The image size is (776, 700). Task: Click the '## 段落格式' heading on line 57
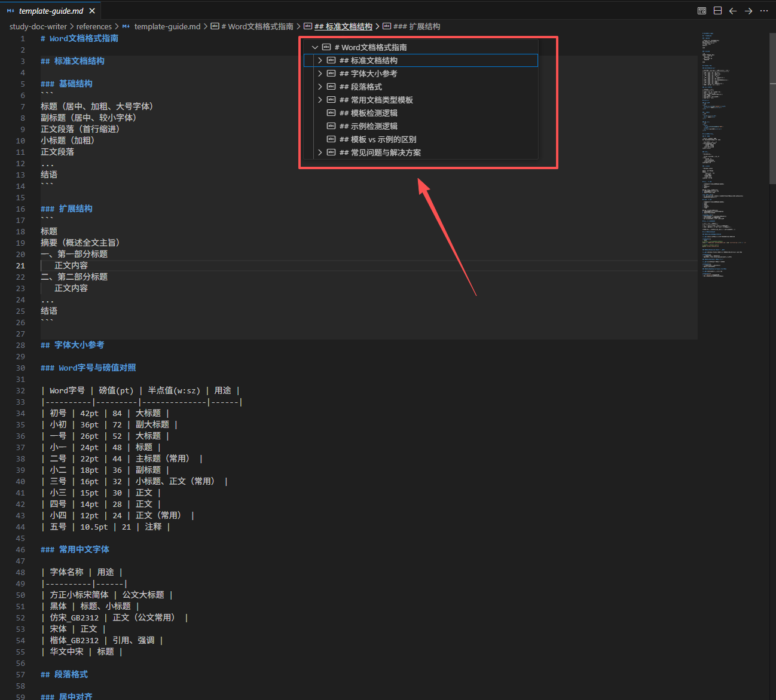64,674
